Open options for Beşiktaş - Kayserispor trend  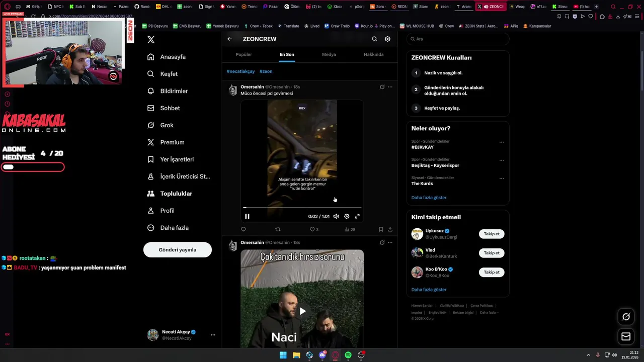click(502, 160)
